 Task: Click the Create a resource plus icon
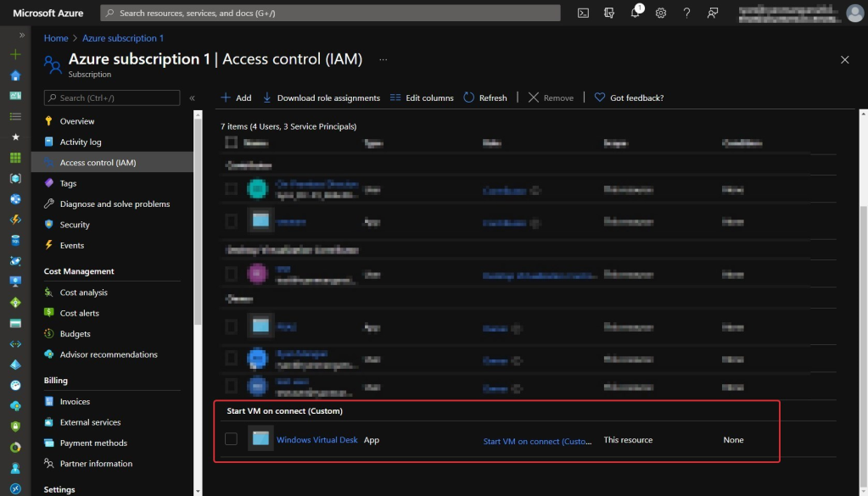(x=15, y=54)
